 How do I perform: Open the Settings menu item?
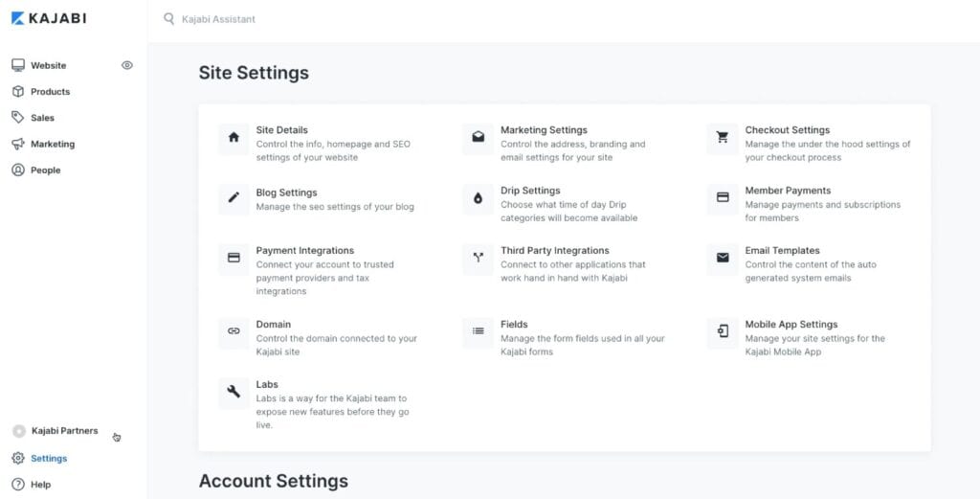[x=49, y=459]
